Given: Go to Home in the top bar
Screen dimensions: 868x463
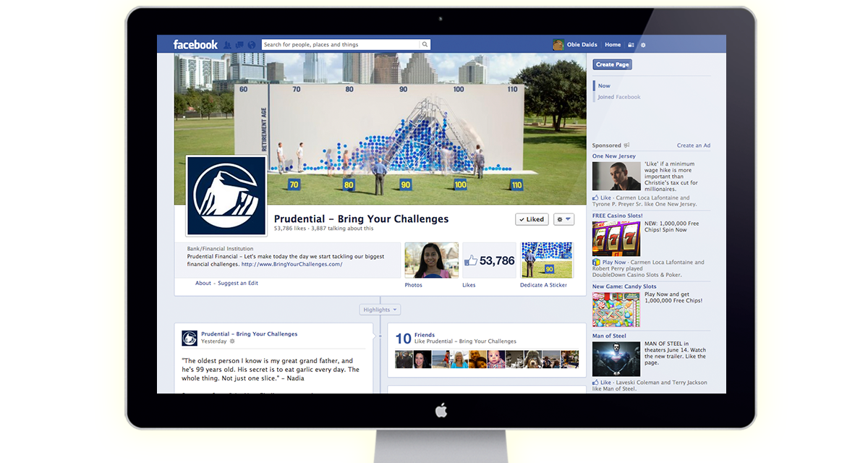Looking at the screenshot, I should (x=613, y=45).
